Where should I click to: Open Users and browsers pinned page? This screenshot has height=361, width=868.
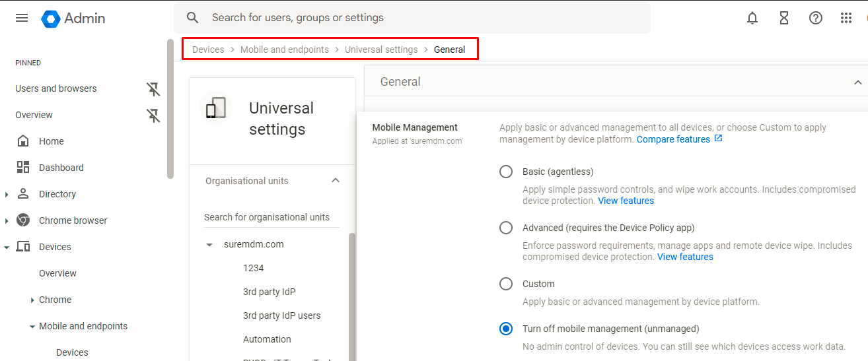(56, 88)
